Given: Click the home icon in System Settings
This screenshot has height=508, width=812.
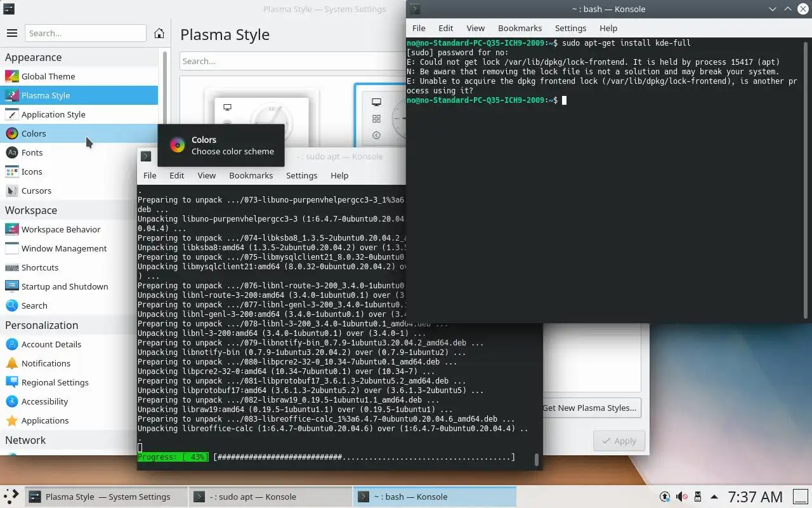Looking at the screenshot, I should 159,33.
